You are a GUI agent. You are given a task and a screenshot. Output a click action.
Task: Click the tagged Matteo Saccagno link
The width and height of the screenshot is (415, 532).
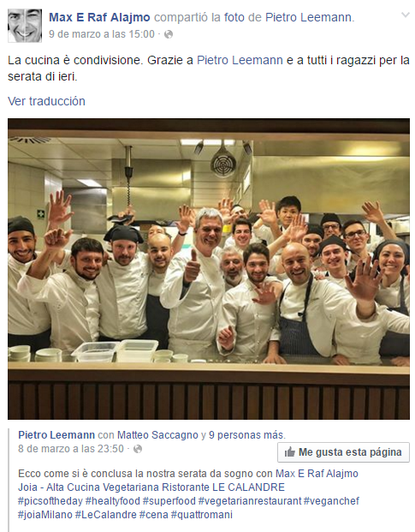[157, 435]
